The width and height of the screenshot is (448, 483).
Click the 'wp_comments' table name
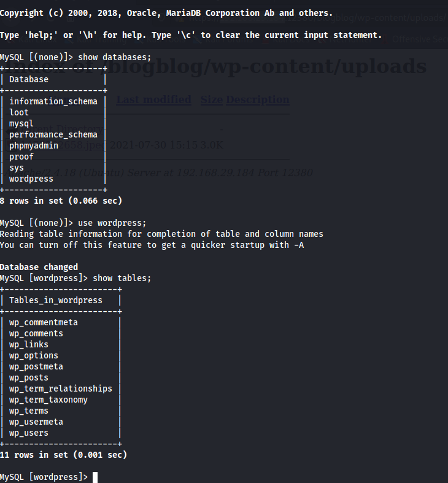36,333
